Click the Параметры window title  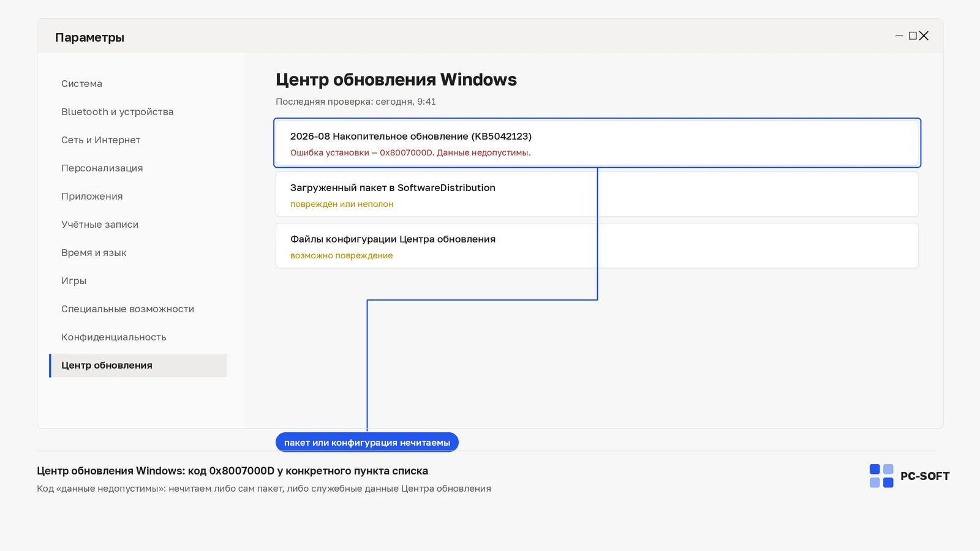[x=89, y=37]
